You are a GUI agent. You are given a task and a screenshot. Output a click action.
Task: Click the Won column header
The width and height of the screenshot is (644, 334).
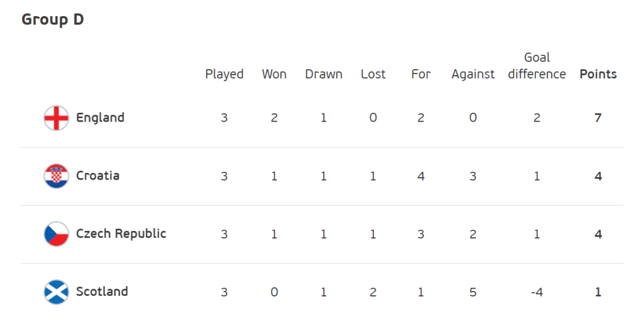[274, 75]
